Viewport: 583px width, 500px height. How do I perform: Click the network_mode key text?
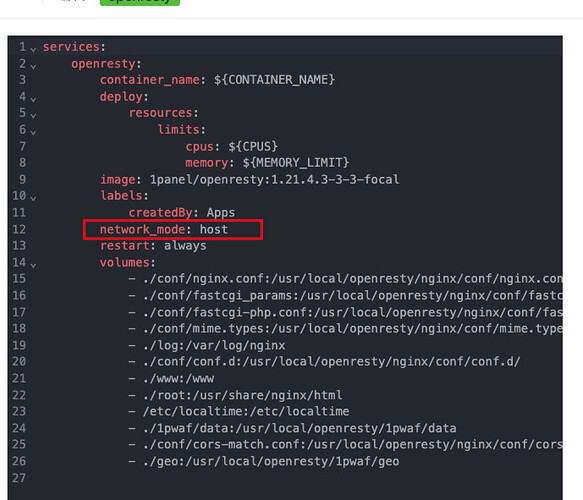(x=143, y=229)
